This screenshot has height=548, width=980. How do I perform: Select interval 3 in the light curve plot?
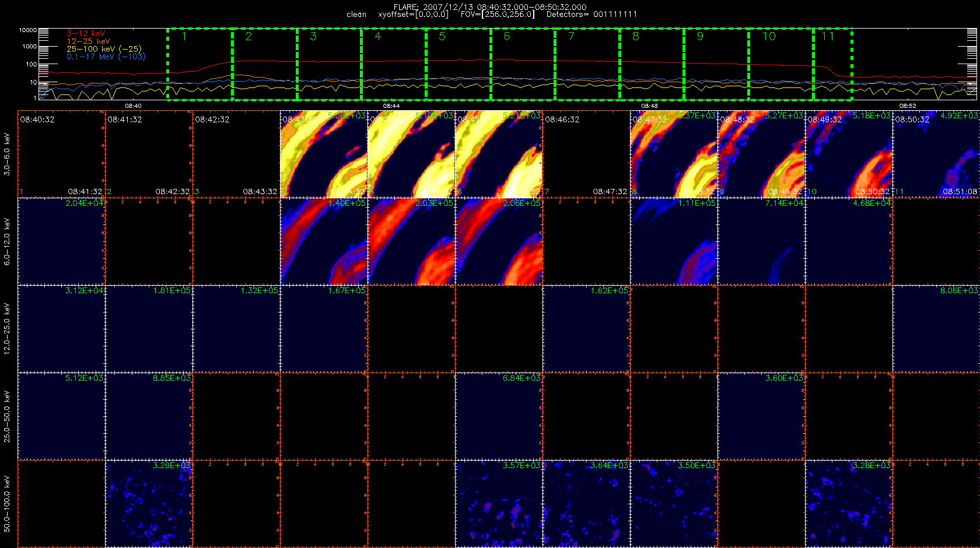click(x=329, y=64)
